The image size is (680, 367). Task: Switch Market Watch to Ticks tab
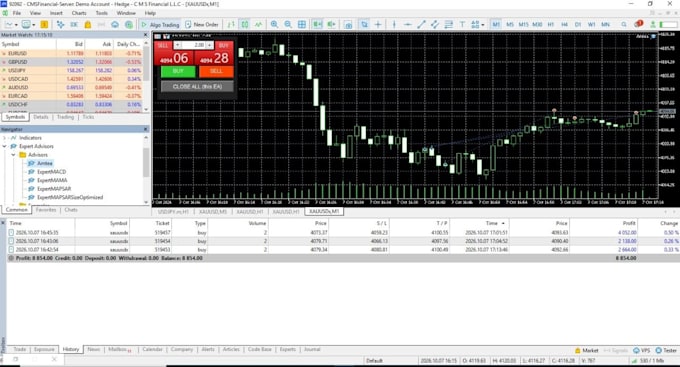[88, 117]
